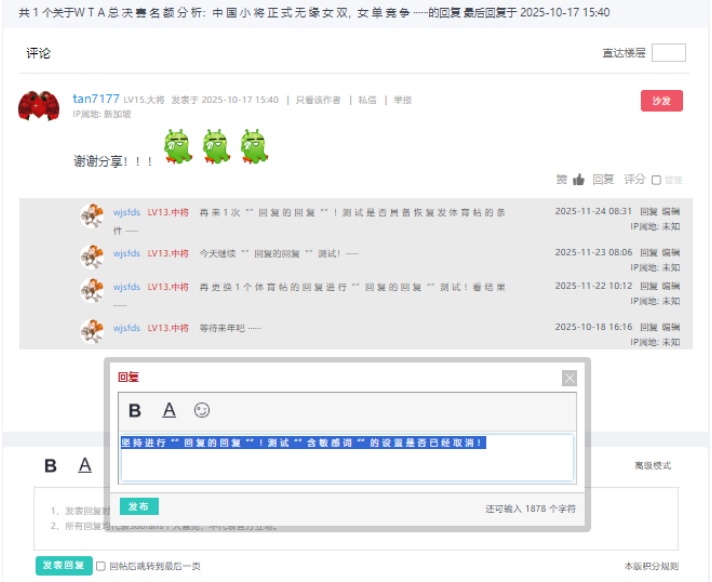This screenshot has height=582, width=712.
Task: Click the 等待来年吧 sub-comment text
Action: click(x=230, y=328)
